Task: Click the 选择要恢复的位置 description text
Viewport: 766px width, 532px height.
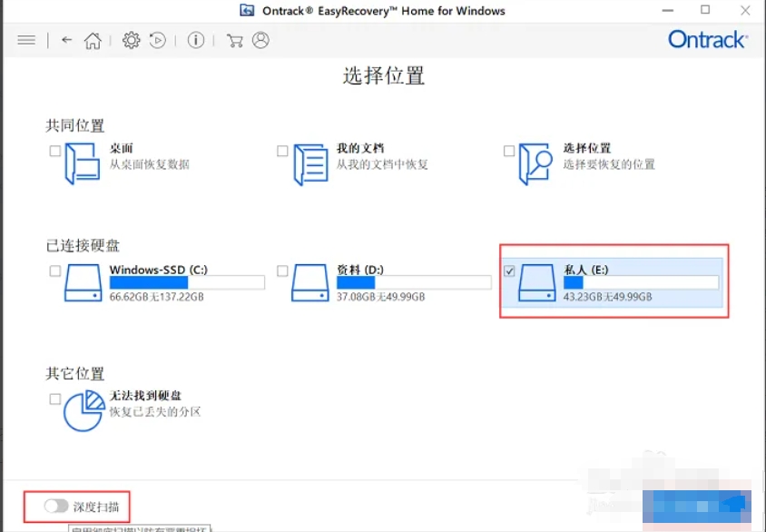Action: (x=609, y=164)
